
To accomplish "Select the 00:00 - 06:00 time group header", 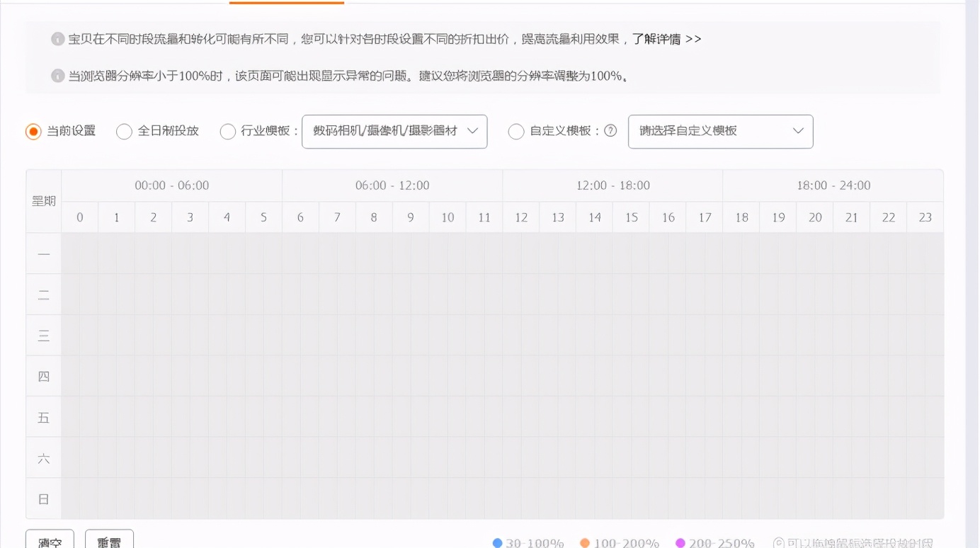I will tap(171, 185).
